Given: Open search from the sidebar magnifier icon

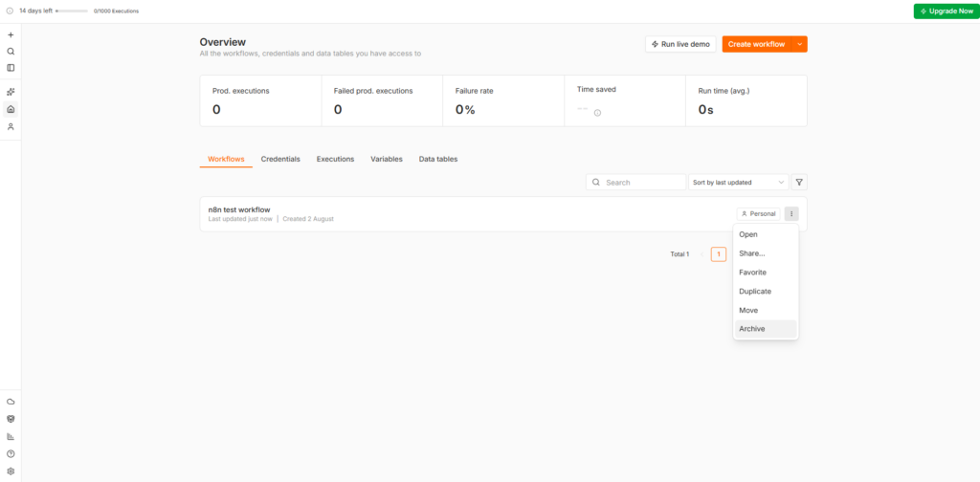Looking at the screenshot, I should click(11, 52).
